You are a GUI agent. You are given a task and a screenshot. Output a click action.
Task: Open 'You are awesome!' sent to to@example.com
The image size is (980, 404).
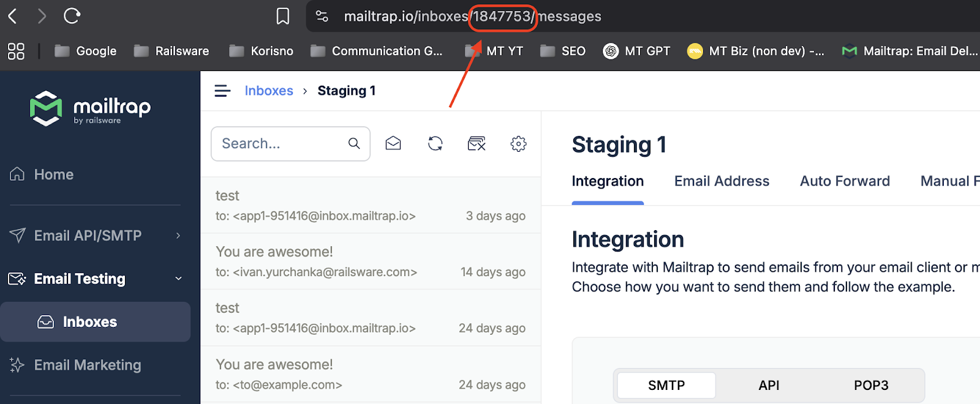click(371, 375)
